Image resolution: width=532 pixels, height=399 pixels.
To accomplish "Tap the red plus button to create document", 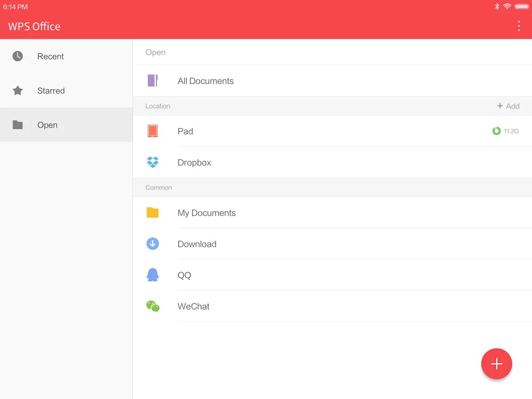I will click(497, 364).
